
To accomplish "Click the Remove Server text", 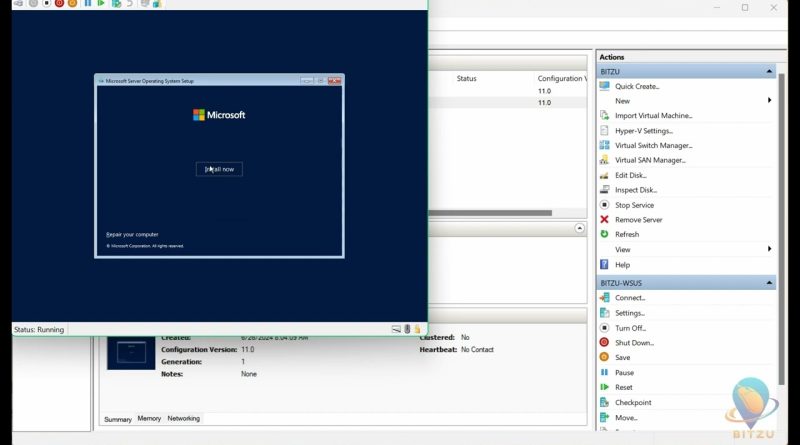I will click(x=638, y=219).
